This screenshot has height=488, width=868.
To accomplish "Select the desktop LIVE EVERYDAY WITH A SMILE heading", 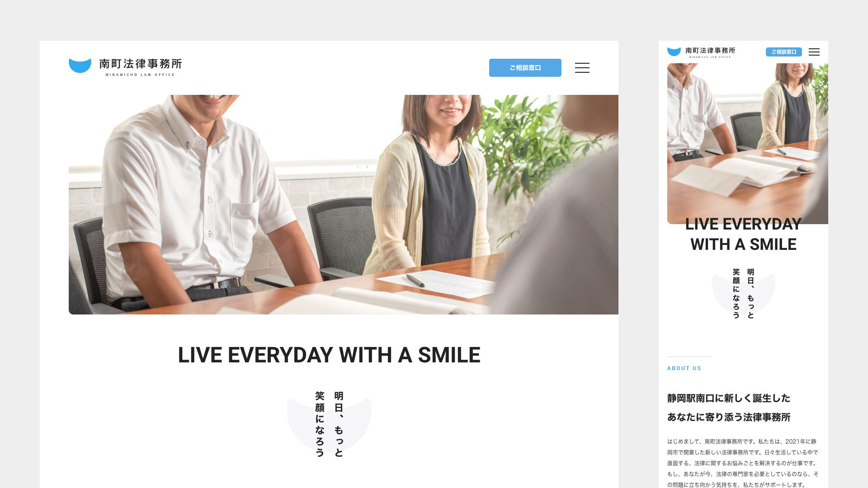I will tap(329, 355).
